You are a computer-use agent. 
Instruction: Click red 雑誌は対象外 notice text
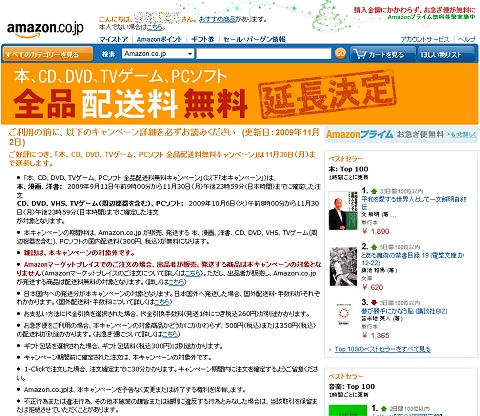tap(79, 253)
